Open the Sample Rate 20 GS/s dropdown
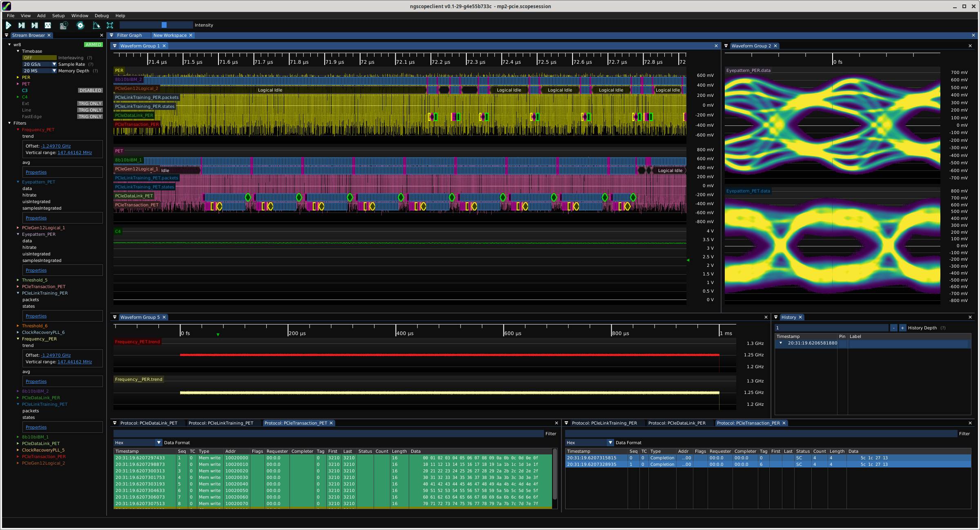The width and height of the screenshot is (980, 530). tap(39, 64)
